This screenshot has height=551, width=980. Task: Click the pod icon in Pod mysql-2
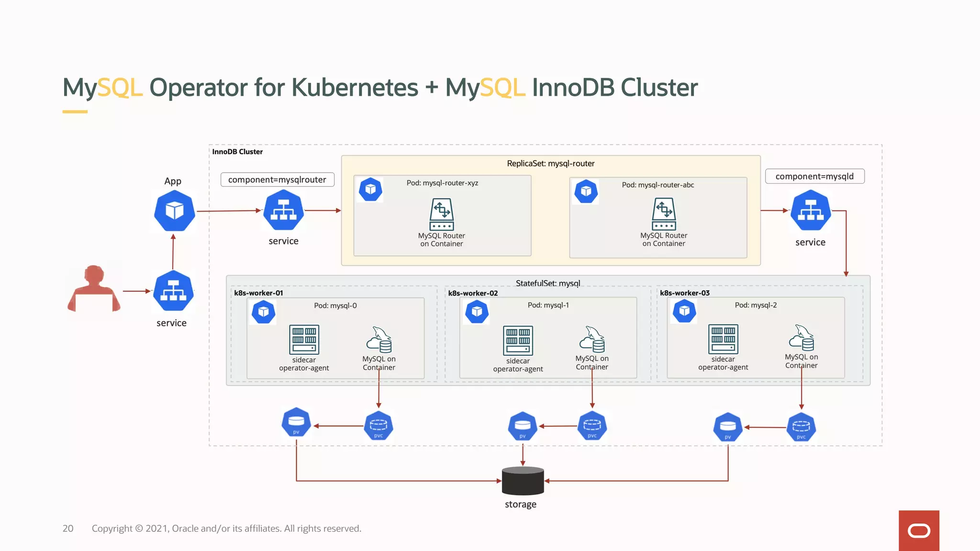[684, 311]
